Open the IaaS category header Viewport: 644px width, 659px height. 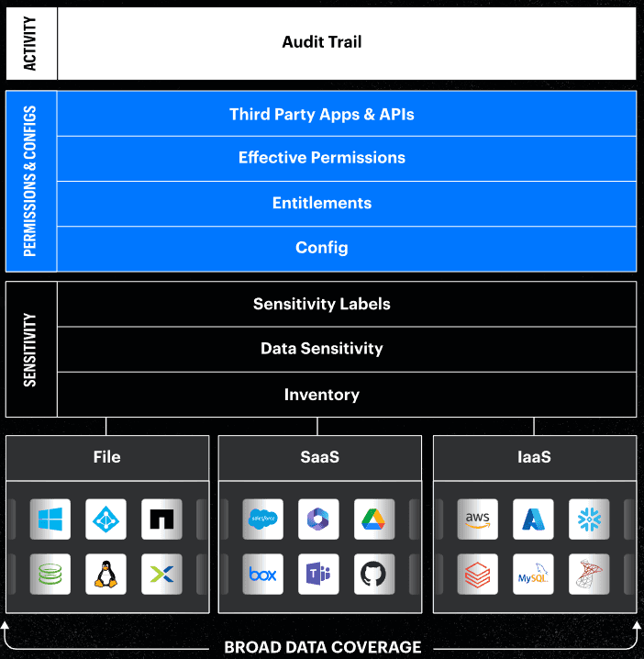(x=535, y=458)
